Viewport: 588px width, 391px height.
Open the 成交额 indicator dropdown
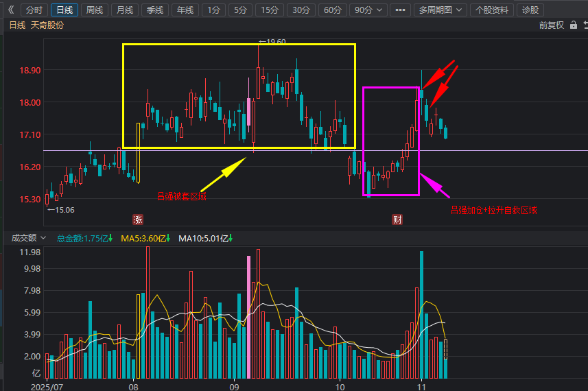pyautogui.click(x=29, y=237)
